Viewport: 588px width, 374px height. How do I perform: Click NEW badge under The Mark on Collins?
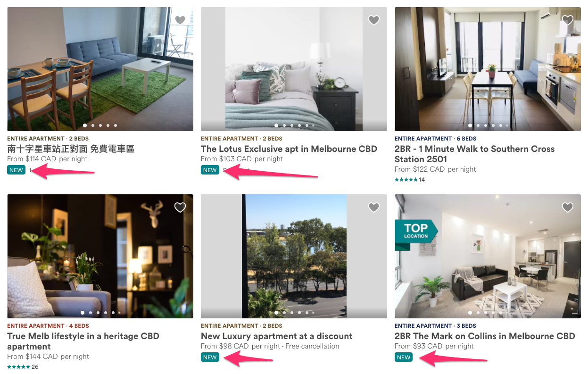pos(404,357)
